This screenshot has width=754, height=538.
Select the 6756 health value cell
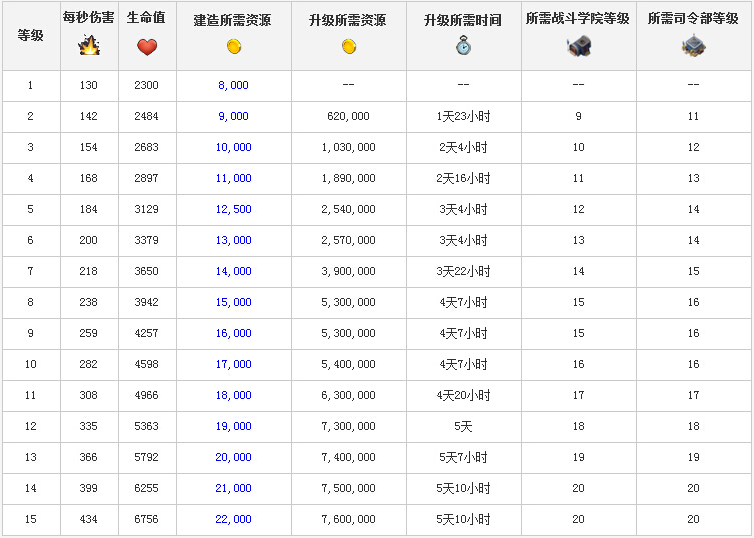(146, 519)
